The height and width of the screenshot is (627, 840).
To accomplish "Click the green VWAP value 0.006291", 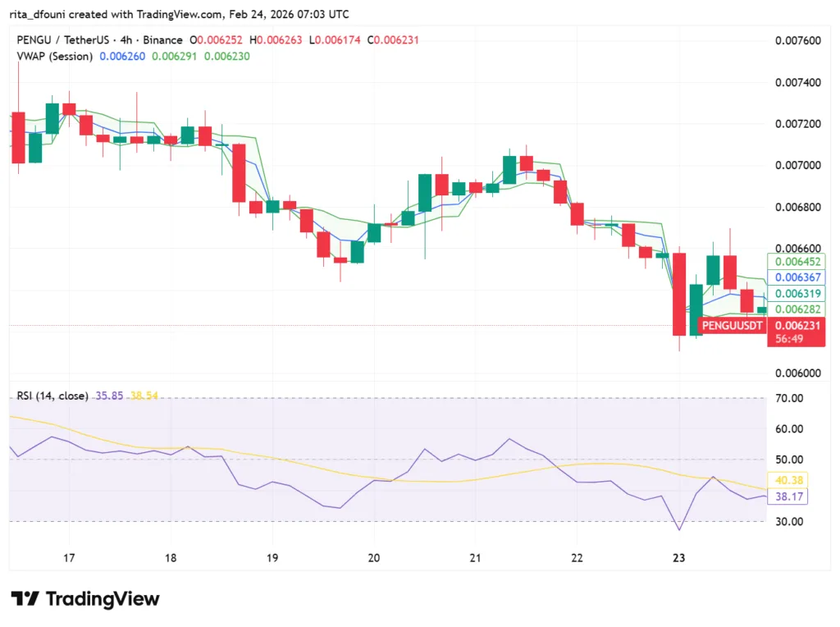I will coord(173,57).
